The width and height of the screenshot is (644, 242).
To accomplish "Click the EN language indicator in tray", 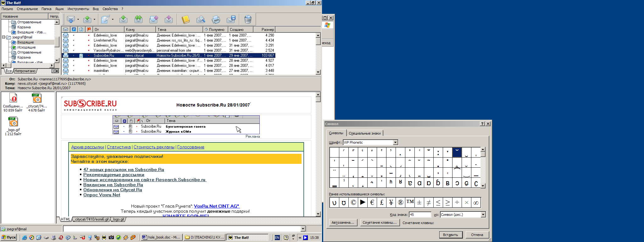I will 277,238.
